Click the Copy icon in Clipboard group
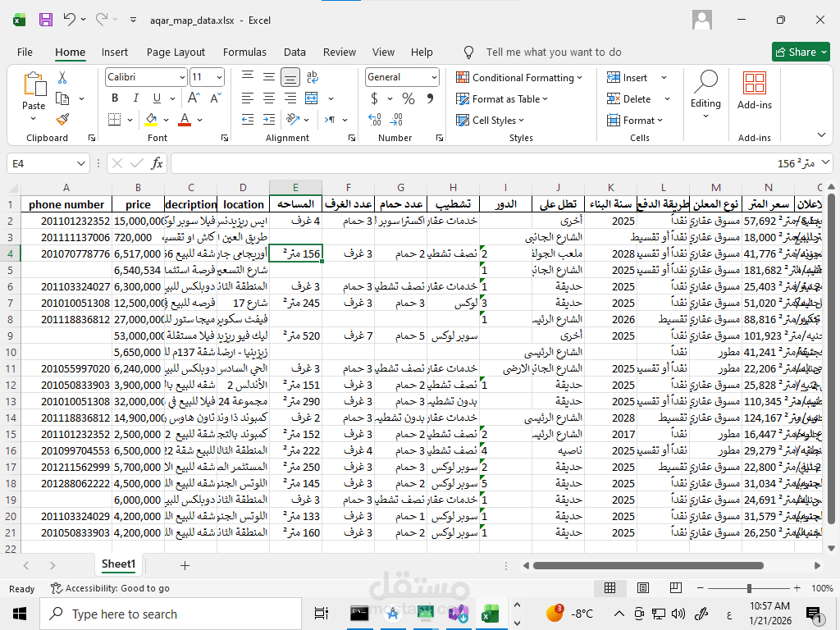840x630 pixels. [x=62, y=98]
